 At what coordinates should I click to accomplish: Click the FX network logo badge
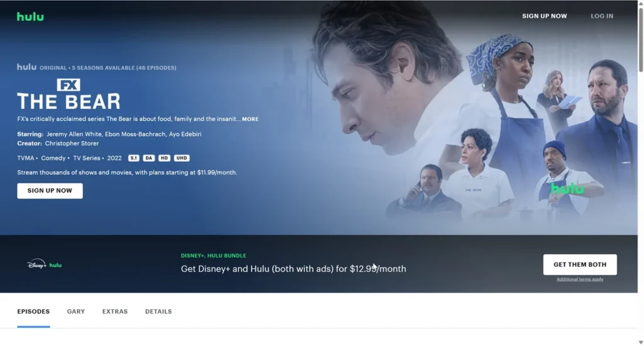pos(69,85)
